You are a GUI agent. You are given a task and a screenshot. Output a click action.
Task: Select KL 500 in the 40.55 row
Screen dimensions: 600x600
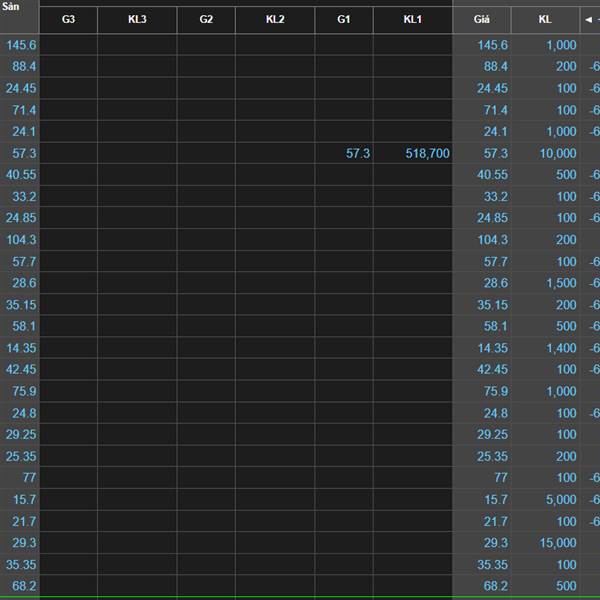[x=566, y=175]
